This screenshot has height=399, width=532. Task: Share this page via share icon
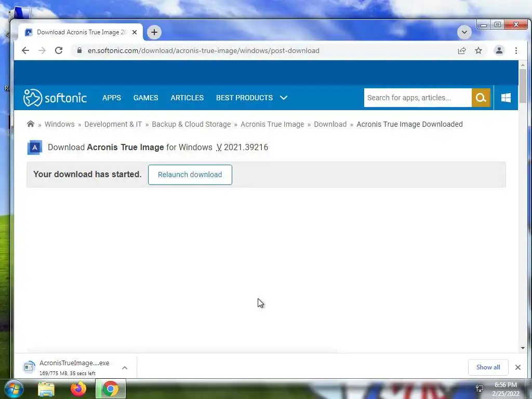pos(462,50)
